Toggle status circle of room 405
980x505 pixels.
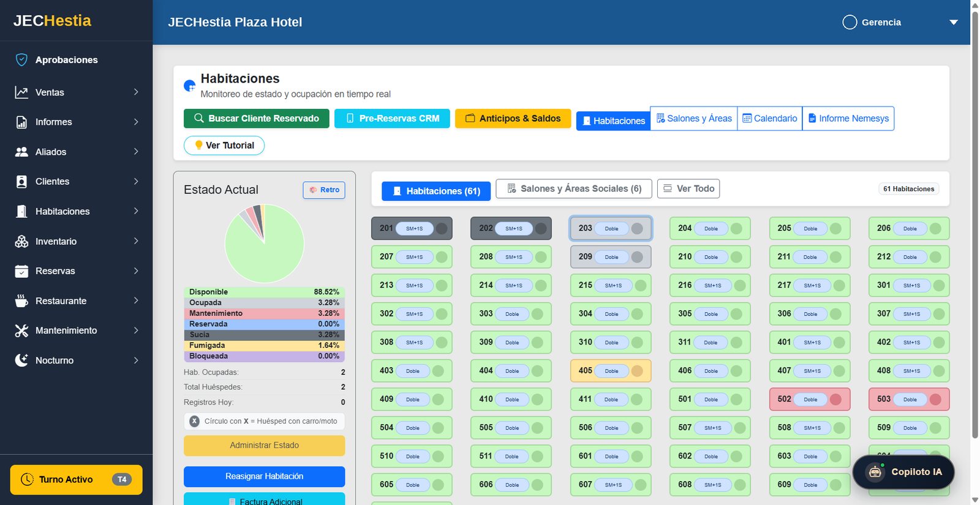(637, 371)
